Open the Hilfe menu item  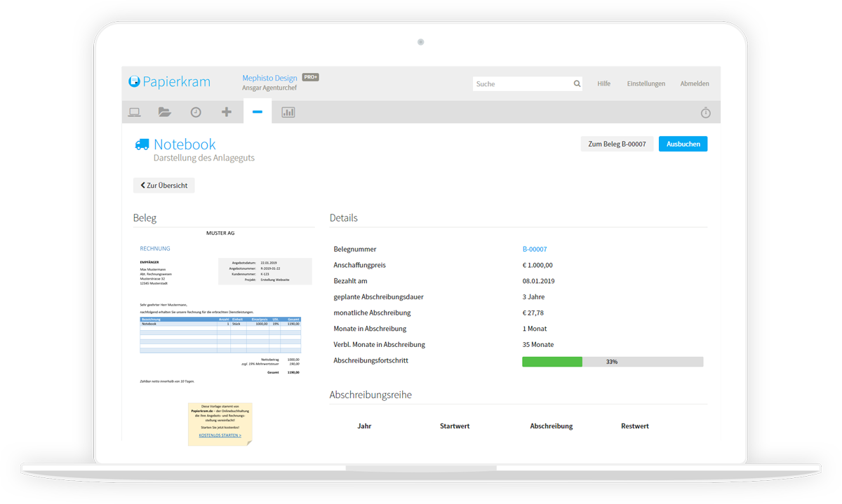[x=603, y=83]
